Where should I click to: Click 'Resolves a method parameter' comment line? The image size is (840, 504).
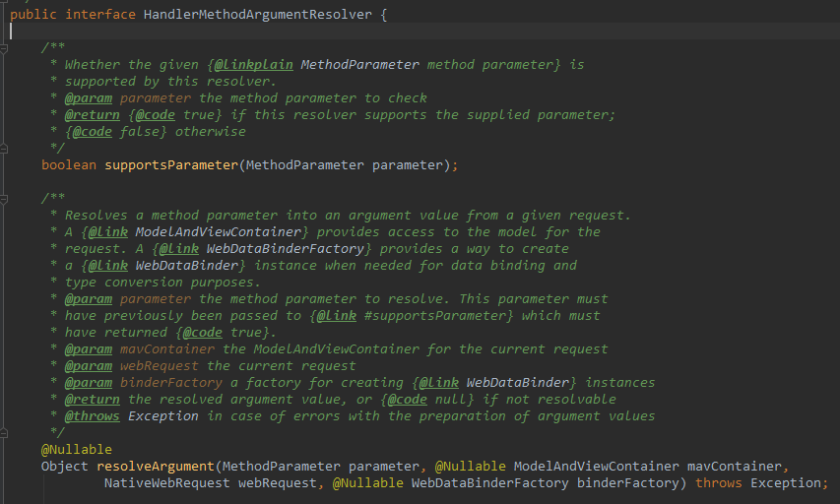[348, 216]
